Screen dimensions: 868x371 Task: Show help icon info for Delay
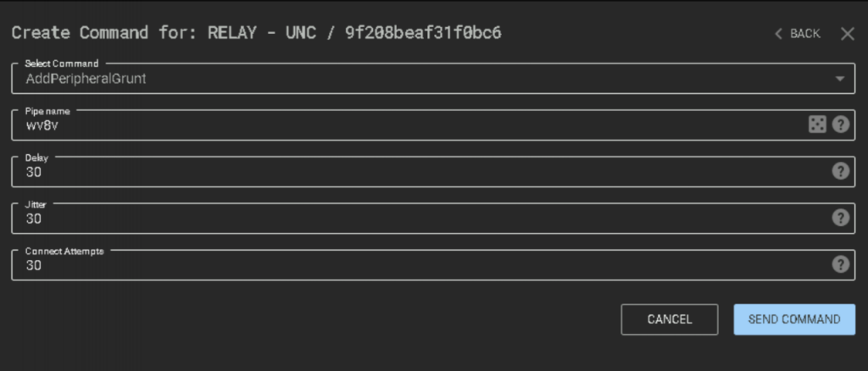(840, 171)
